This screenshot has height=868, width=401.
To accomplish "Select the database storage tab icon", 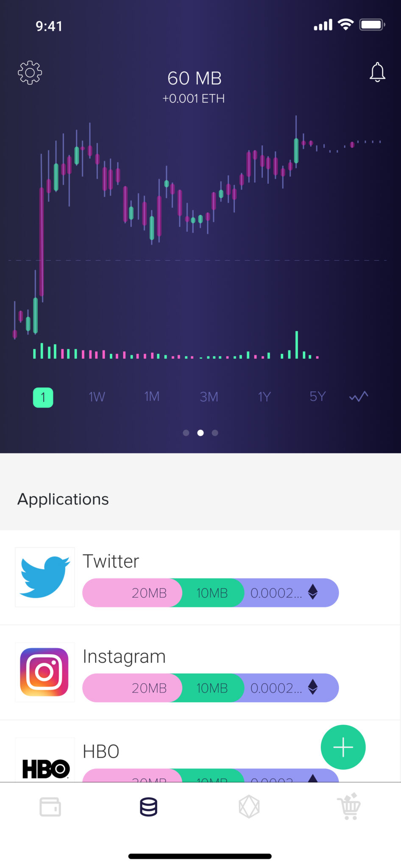I will point(149,807).
